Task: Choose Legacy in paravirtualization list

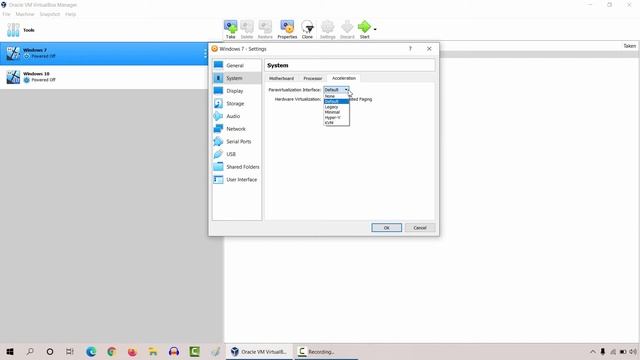Action: click(x=336, y=107)
